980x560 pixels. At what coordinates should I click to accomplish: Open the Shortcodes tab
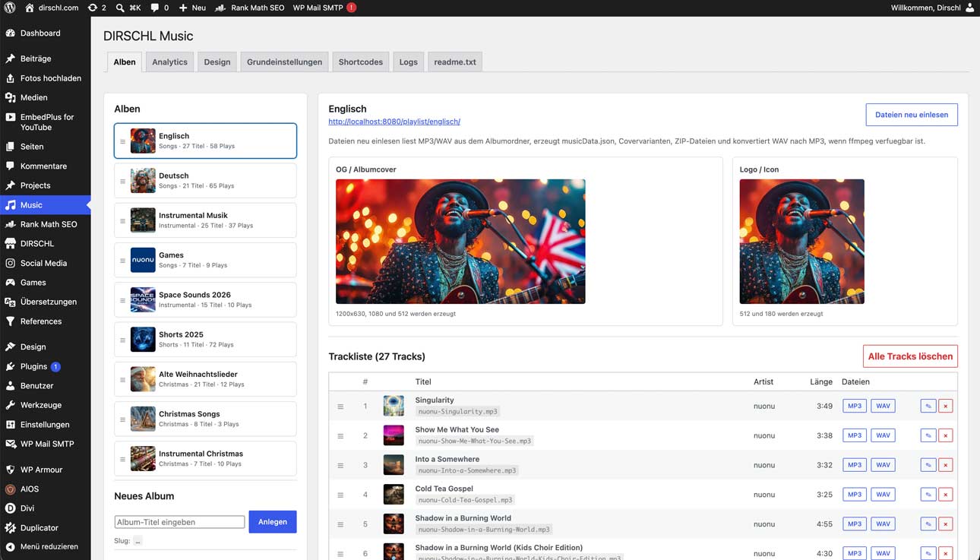[360, 62]
